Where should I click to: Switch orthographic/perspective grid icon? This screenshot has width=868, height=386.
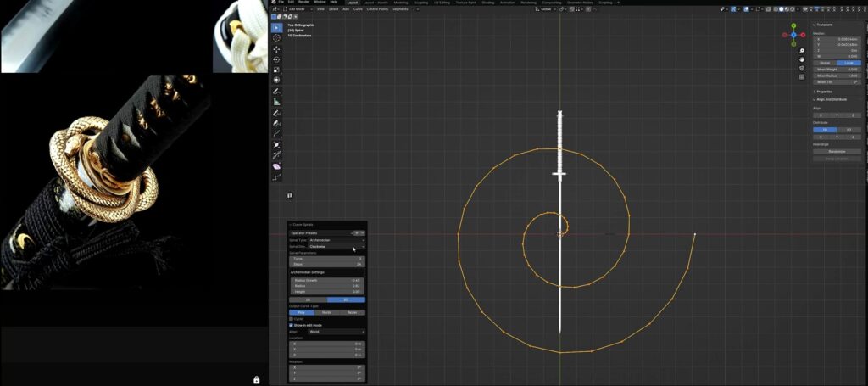802,77
